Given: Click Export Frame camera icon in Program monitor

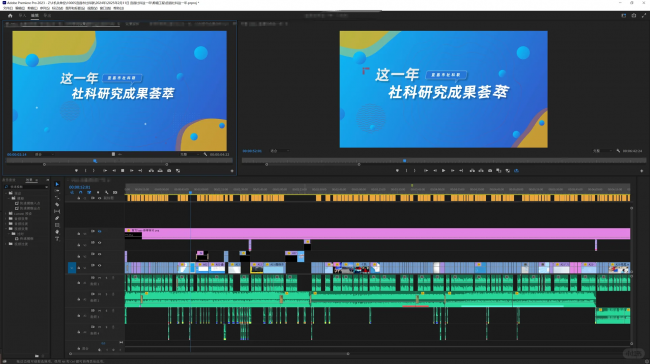Looking at the screenshot, I should tap(490, 170).
